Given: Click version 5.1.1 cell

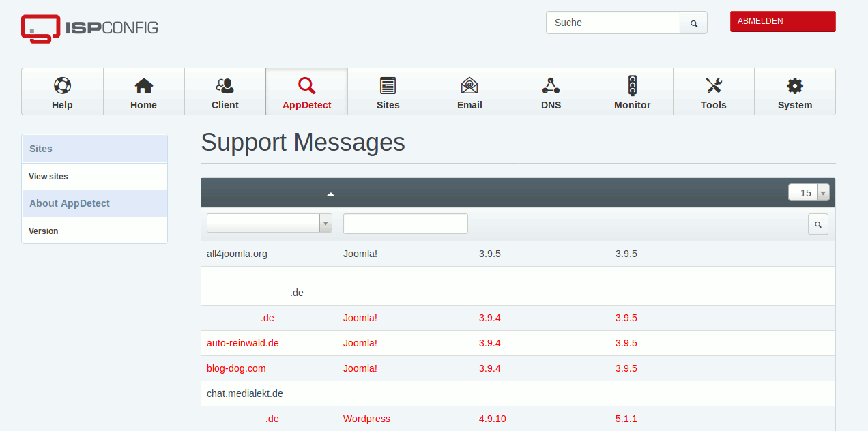Looking at the screenshot, I should click(626, 419).
